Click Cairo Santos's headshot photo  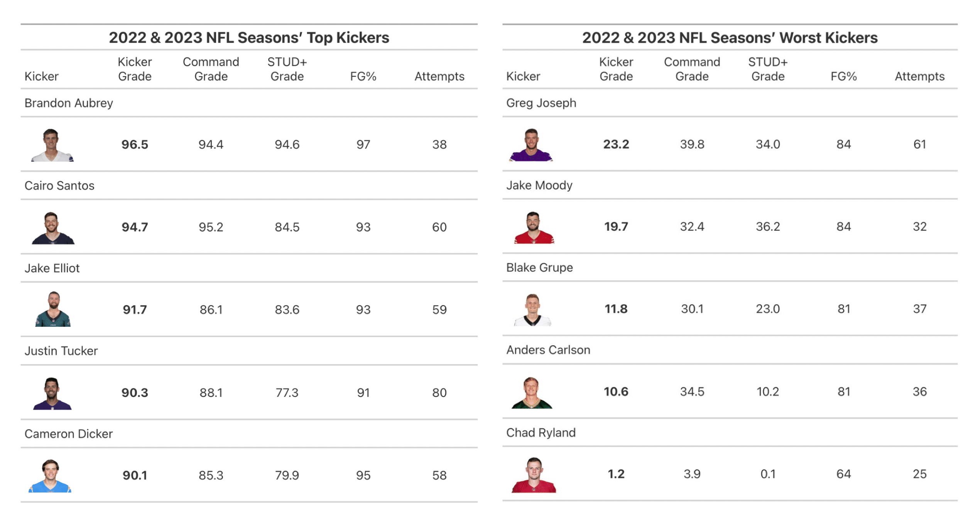click(x=52, y=228)
